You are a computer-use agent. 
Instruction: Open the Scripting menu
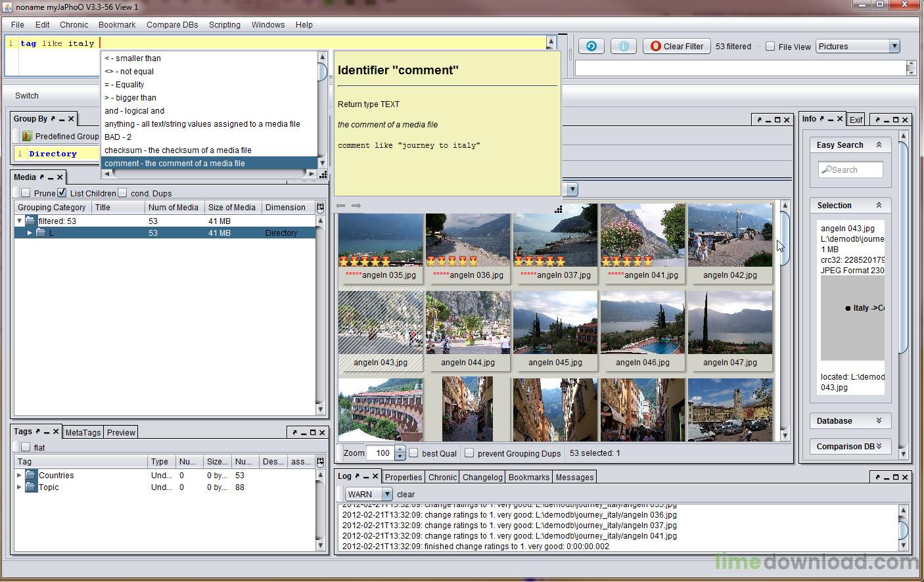[225, 24]
